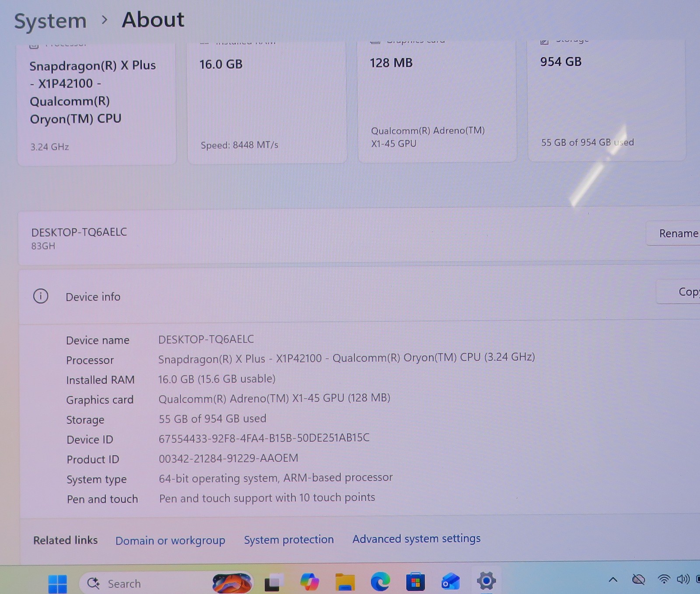Open Wi-Fi network quick settings

pos(664,580)
